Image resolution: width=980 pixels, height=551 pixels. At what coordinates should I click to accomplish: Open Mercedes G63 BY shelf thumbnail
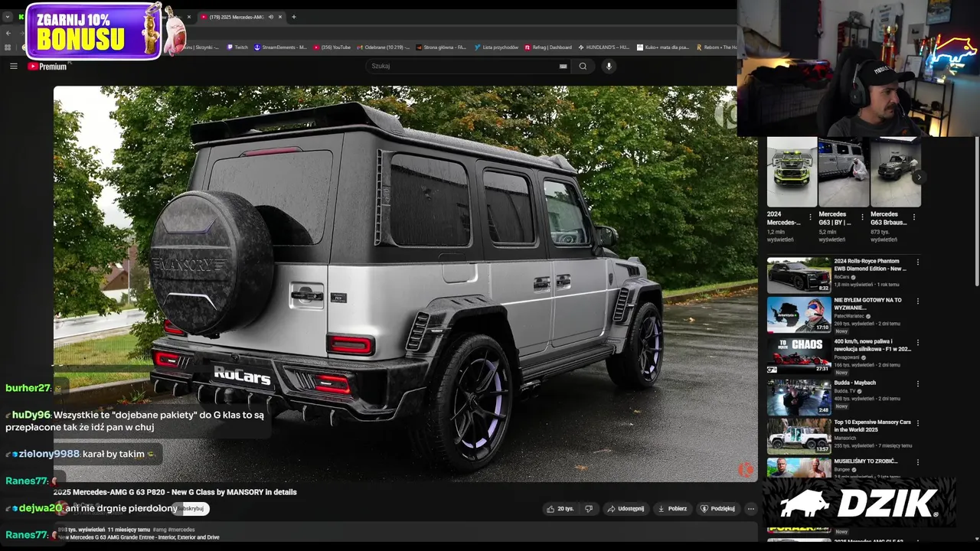(x=844, y=172)
